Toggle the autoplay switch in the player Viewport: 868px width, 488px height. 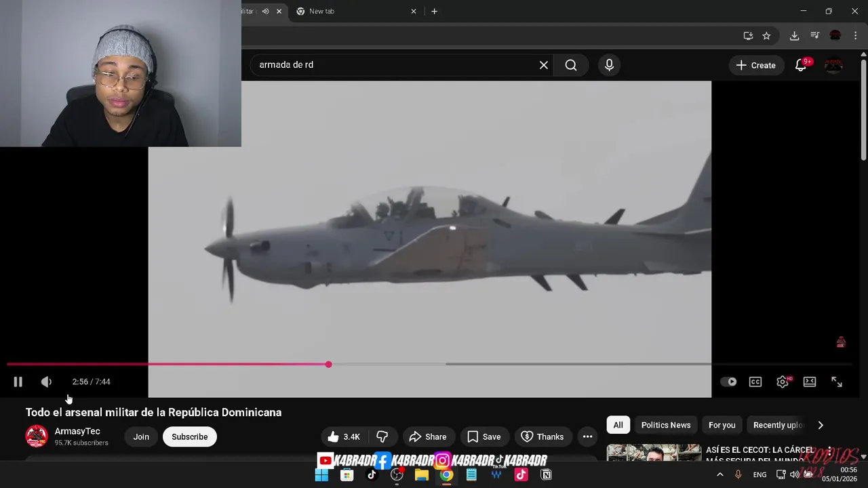[729, 382]
